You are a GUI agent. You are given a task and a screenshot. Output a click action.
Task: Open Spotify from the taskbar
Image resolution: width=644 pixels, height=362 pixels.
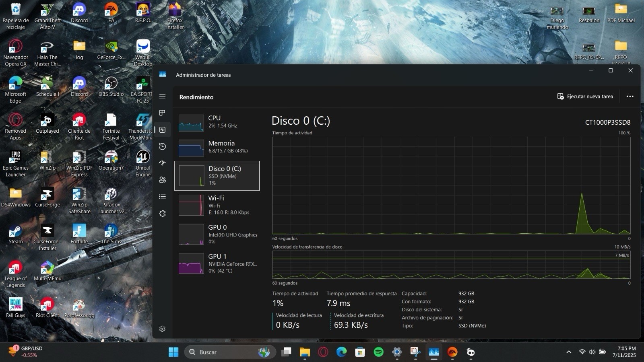pos(378,352)
